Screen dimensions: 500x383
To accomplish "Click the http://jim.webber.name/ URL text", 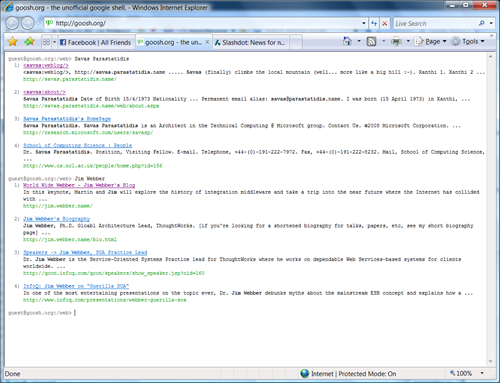I will pyautogui.click(x=58, y=206).
